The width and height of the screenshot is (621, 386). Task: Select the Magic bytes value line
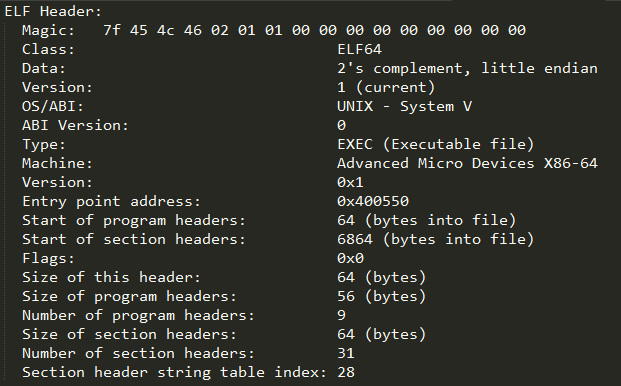[x=314, y=30]
